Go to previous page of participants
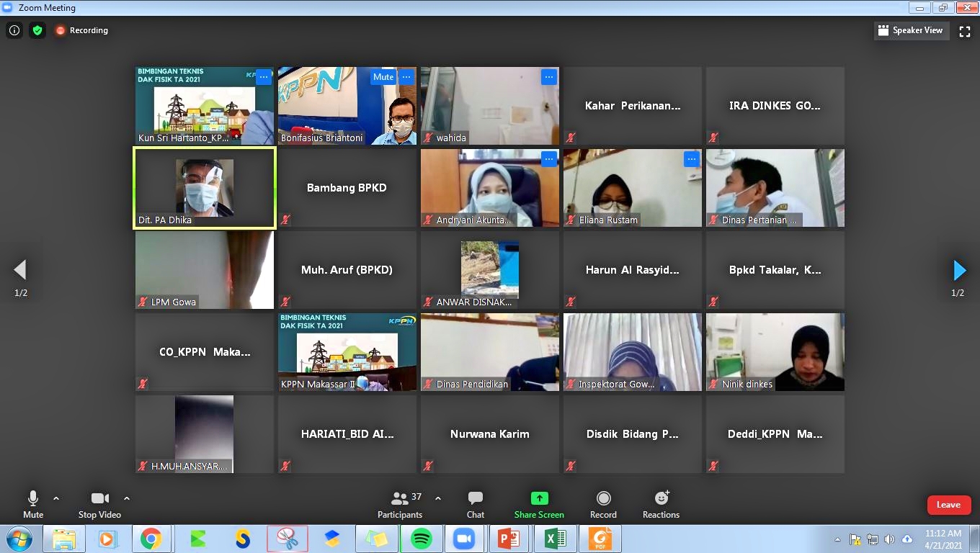980x553 pixels. pyautogui.click(x=20, y=271)
